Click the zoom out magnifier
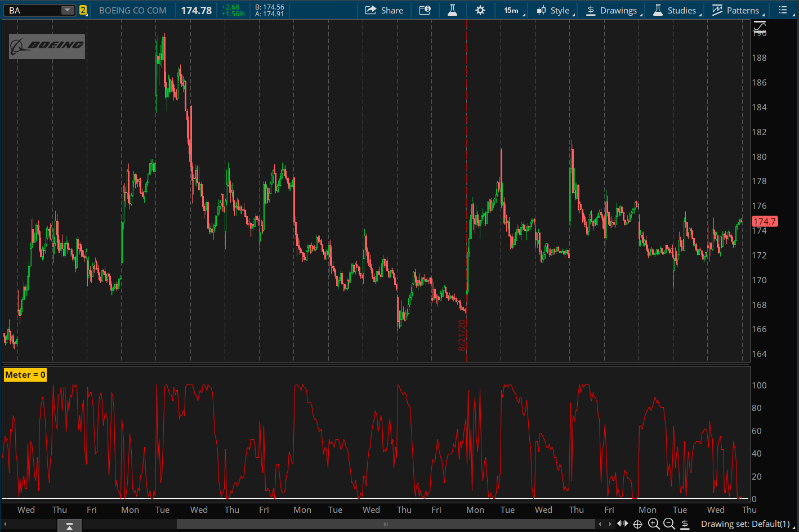This screenshot has height=532, width=799. (669, 524)
